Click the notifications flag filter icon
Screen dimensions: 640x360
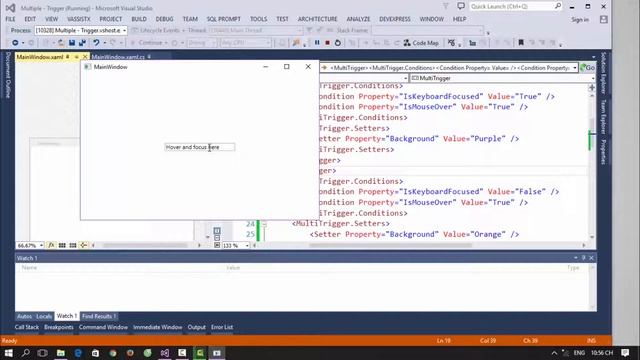coord(446,6)
